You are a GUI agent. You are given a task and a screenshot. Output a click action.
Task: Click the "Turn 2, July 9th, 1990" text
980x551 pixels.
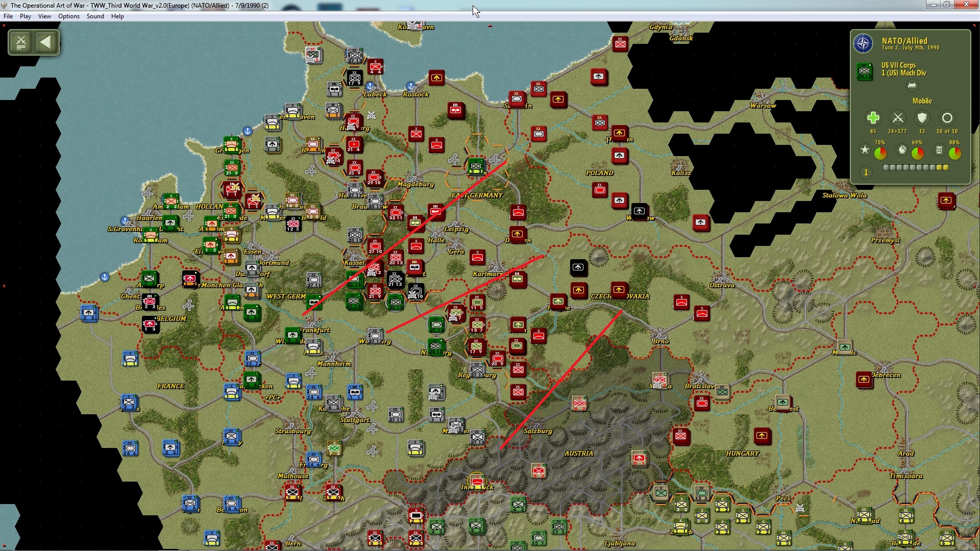910,48
